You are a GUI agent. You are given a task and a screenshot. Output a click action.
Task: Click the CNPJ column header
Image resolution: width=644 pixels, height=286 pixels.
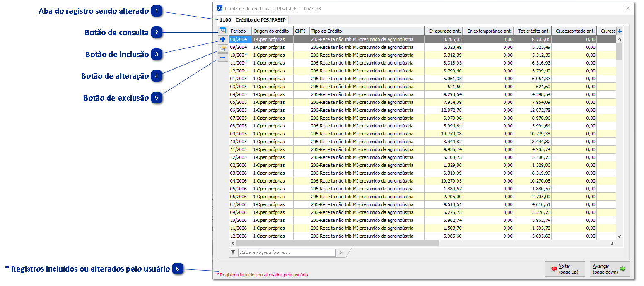click(301, 31)
